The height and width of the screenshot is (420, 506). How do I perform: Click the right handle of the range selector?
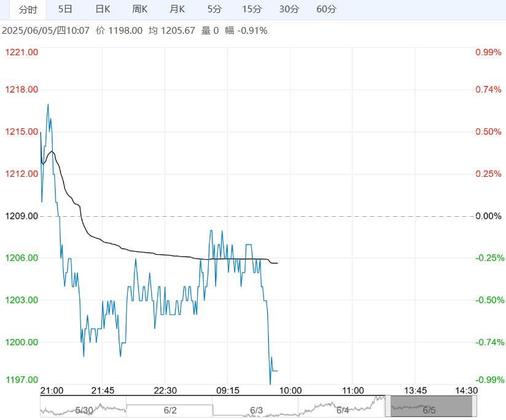(473, 406)
